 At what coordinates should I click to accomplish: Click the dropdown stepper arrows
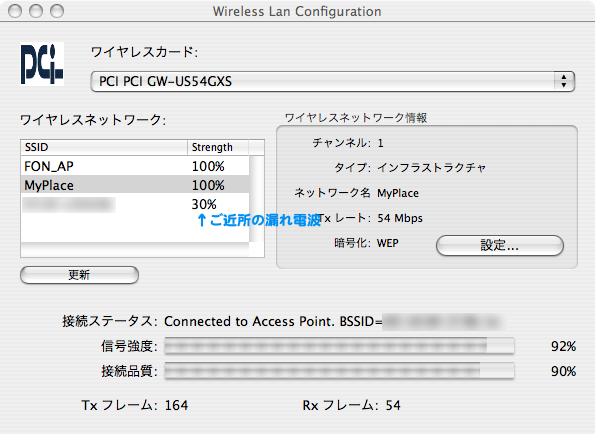564,81
